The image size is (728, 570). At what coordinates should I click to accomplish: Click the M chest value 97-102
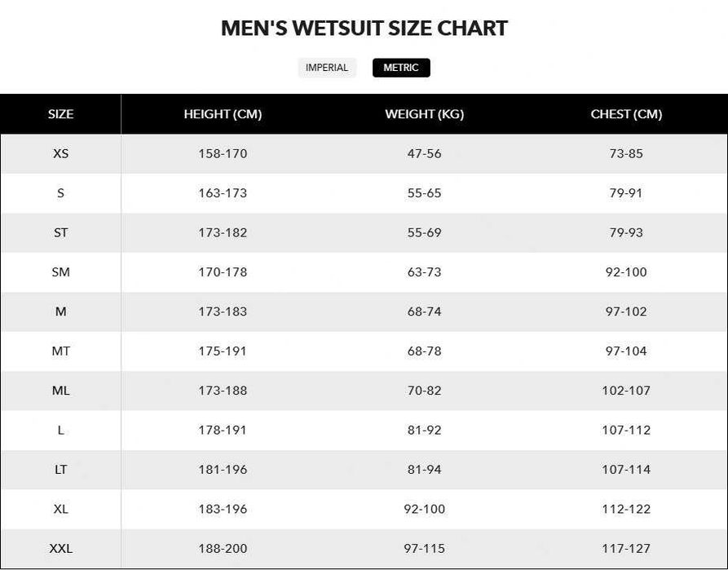626,312
